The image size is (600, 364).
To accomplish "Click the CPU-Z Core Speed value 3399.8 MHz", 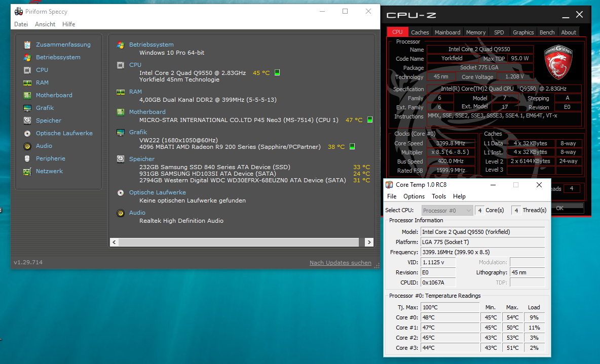I will point(451,143).
